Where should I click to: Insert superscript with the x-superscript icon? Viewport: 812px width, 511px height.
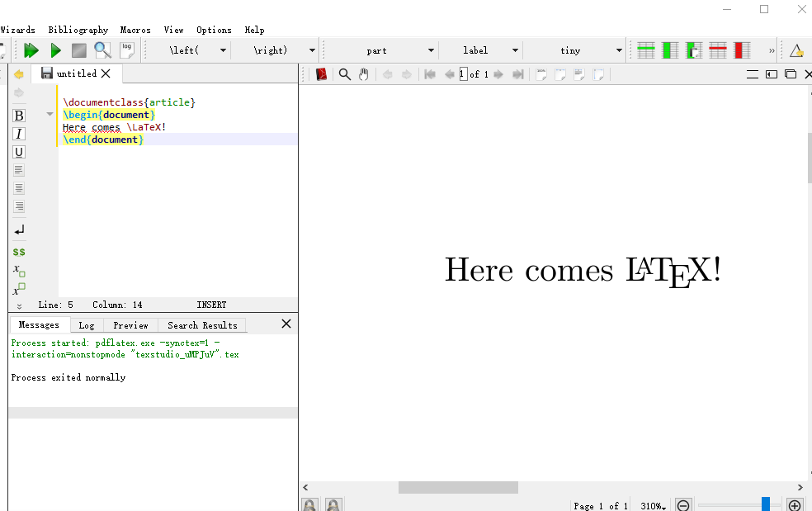tap(19, 289)
